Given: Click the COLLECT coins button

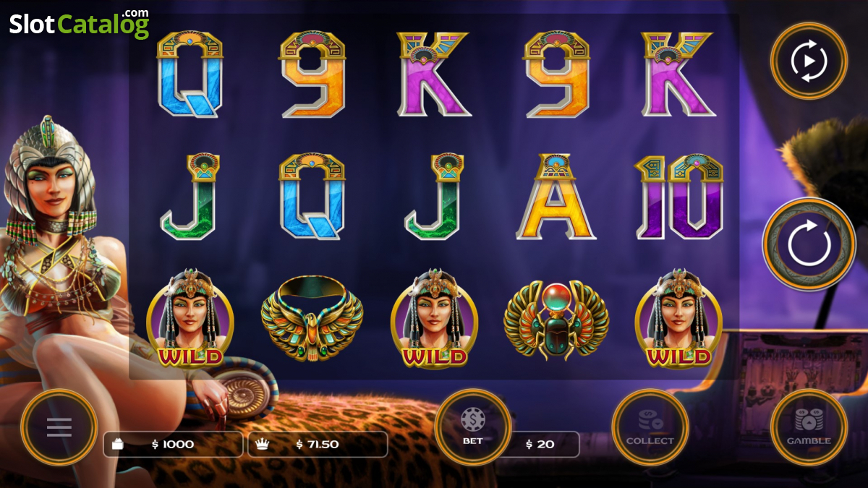Looking at the screenshot, I should point(650,427).
